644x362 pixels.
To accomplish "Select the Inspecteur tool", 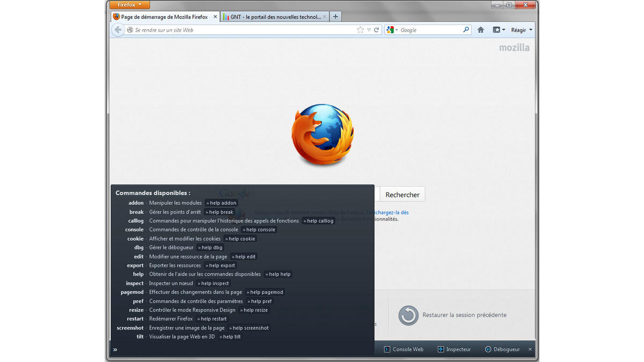I will [x=454, y=349].
